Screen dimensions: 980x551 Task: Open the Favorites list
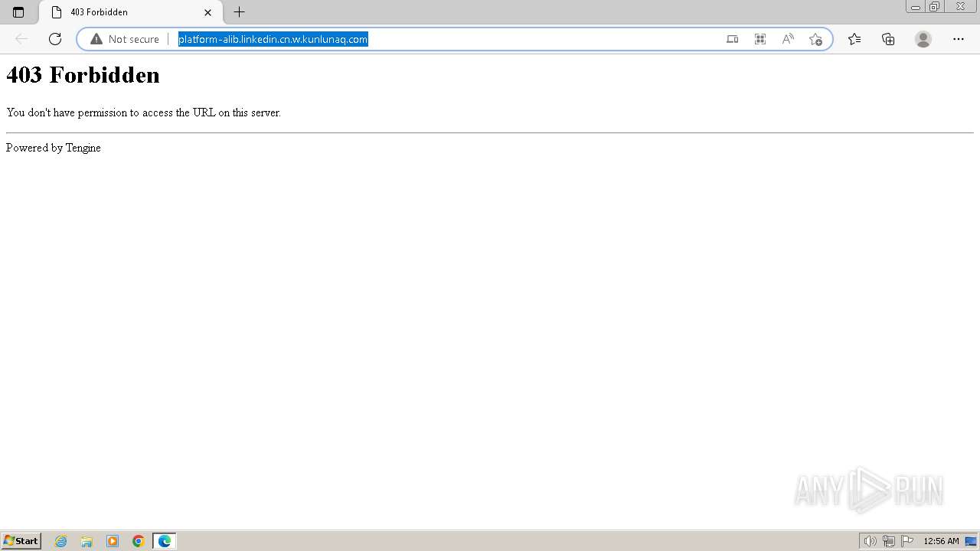click(x=854, y=39)
